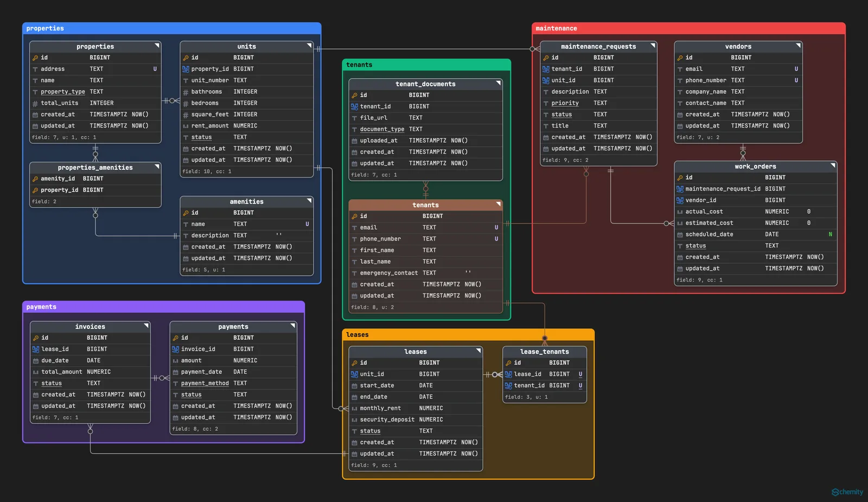868x502 pixels.
Task: Click foreign key icon beside maintenance_requests unit_id
Action: coord(546,80)
